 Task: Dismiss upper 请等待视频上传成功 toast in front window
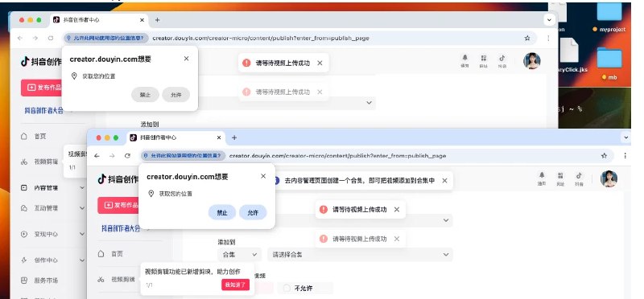(396, 210)
